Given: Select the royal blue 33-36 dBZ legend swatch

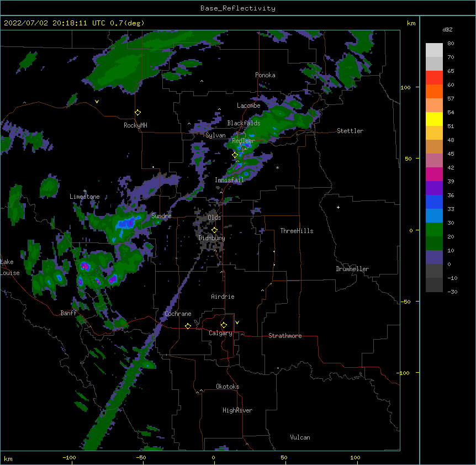Looking at the screenshot, I should click(434, 202).
